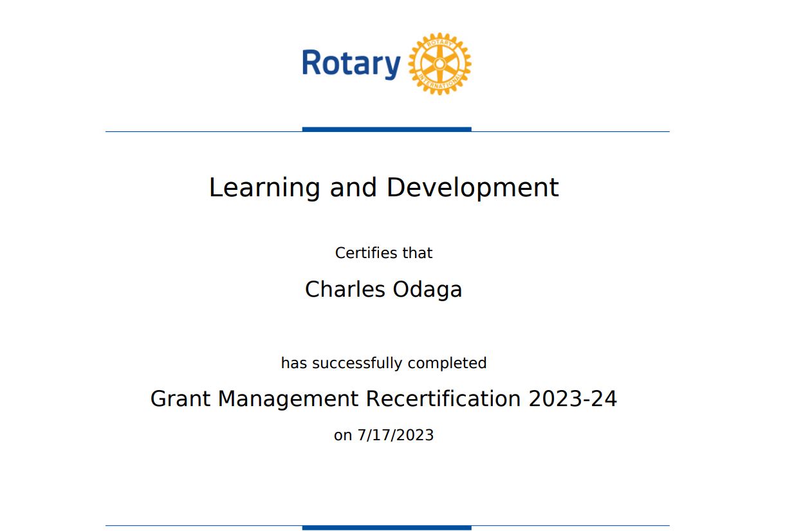Click the completion date 'on 7/17/2023'

[x=383, y=435]
